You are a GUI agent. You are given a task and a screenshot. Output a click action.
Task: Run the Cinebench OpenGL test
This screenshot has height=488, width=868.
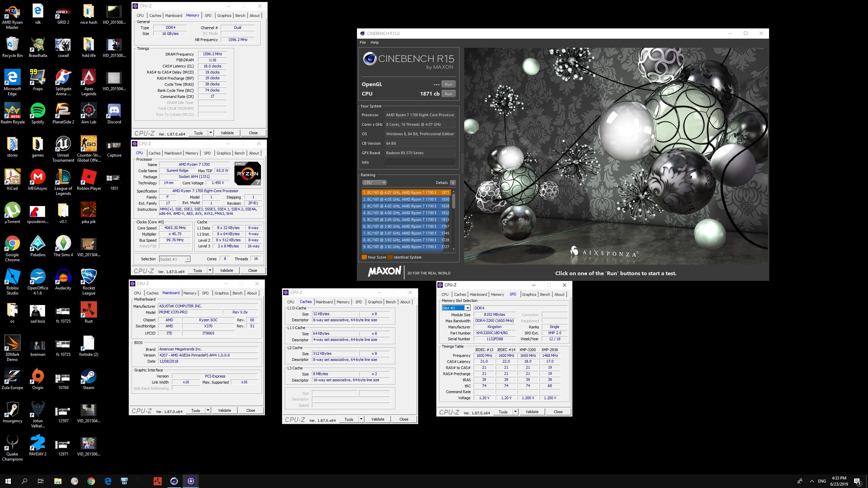coord(448,84)
